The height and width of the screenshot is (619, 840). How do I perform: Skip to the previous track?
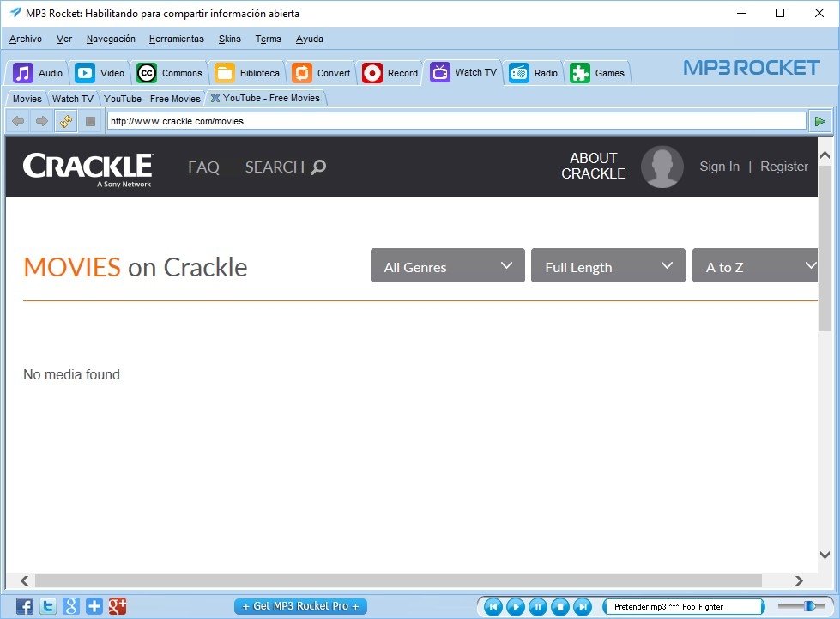point(493,607)
